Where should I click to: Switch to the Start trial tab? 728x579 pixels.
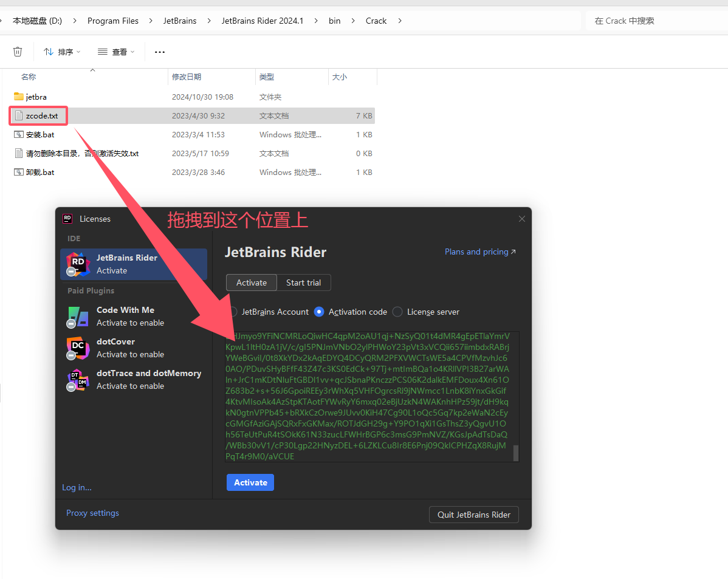(x=304, y=283)
